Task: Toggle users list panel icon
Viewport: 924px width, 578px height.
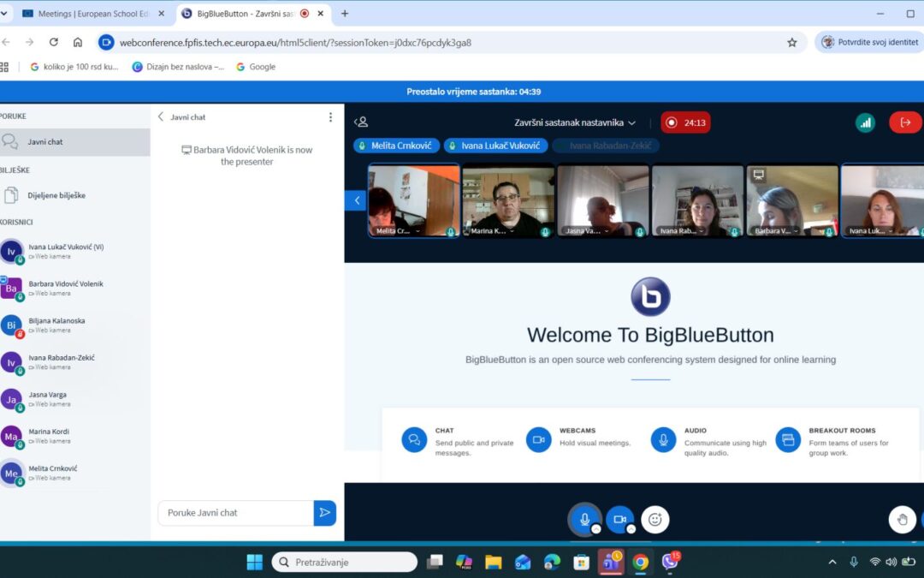Action: [x=361, y=122]
